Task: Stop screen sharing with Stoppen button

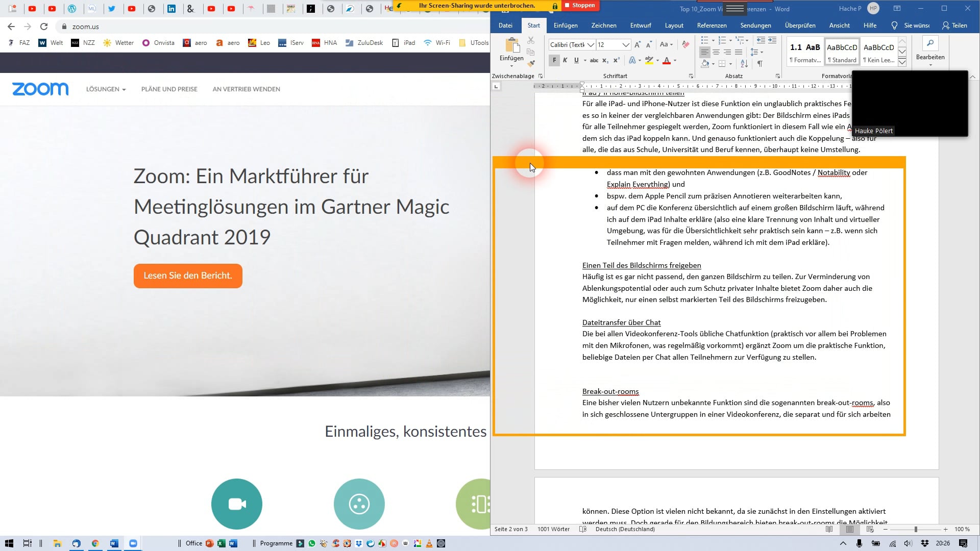Action: (580, 5)
